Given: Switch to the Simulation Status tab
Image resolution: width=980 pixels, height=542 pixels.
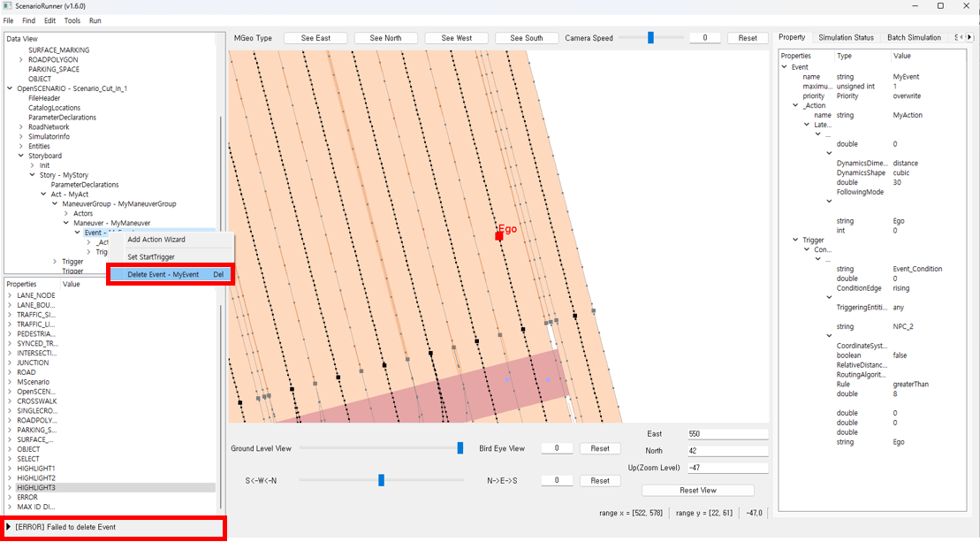Looking at the screenshot, I should [846, 37].
